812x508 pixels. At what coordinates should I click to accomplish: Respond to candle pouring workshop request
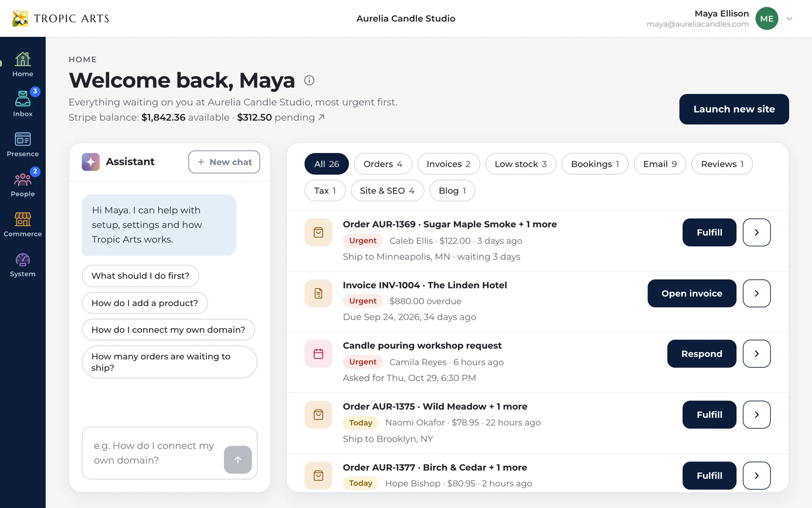pyautogui.click(x=702, y=353)
